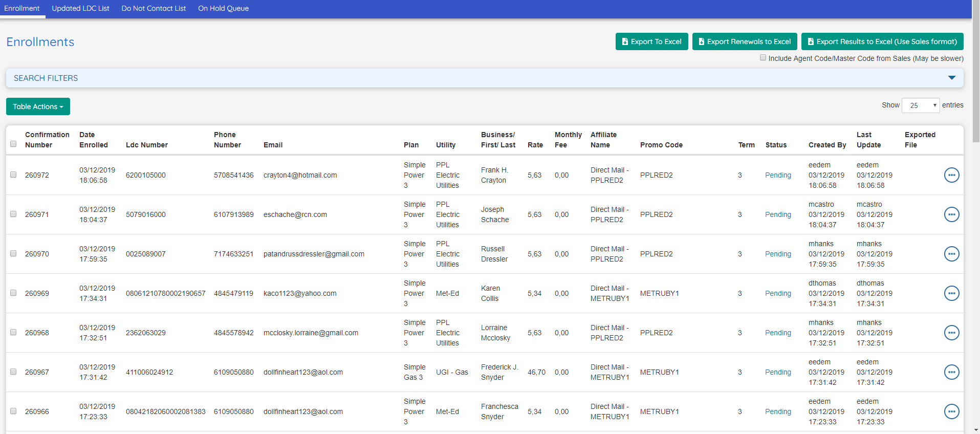Click the name Frank H. Crayton

[494, 175]
